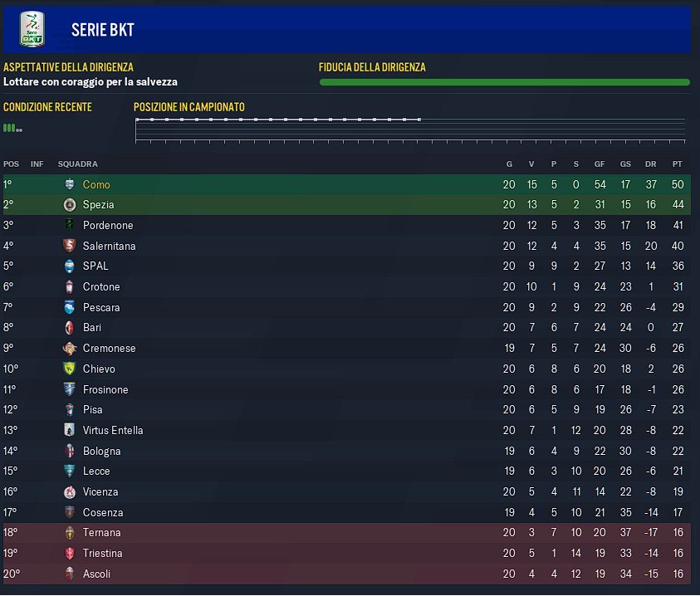Select the Frosinone team name
The height and width of the screenshot is (596, 700).
point(105,389)
